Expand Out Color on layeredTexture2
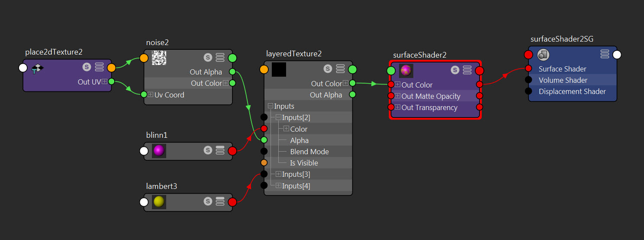This screenshot has width=644, height=240. click(x=345, y=84)
